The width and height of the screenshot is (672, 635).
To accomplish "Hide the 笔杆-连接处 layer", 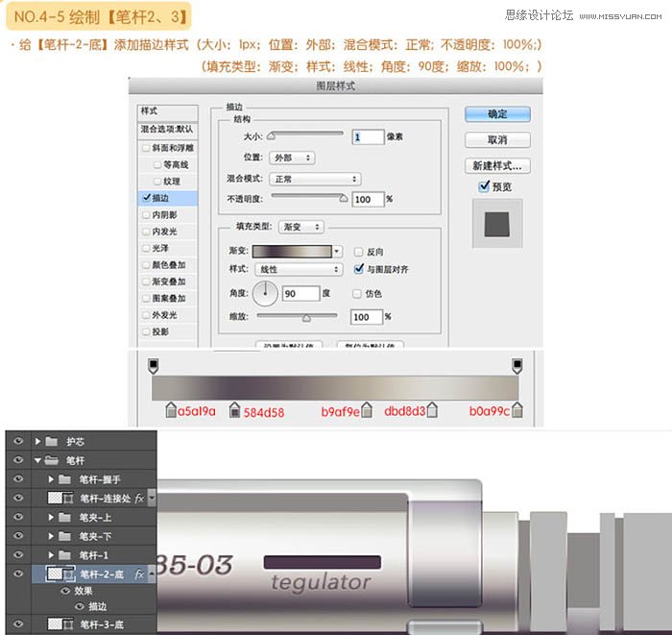I will pyautogui.click(x=18, y=498).
